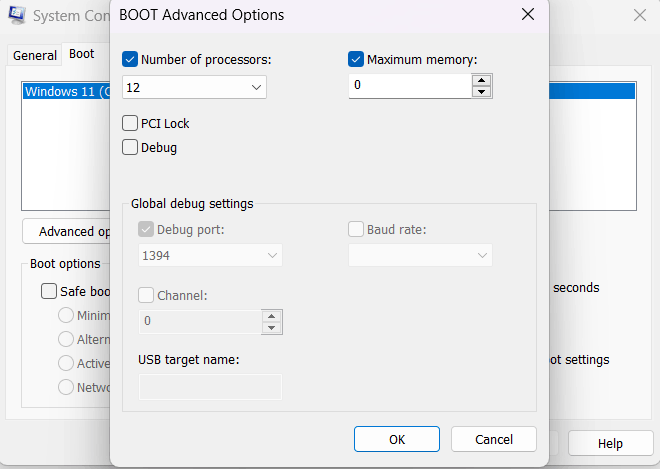This screenshot has width=660, height=469.
Task: Close the BOOT Advanced Options dialog
Action: (528, 14)
